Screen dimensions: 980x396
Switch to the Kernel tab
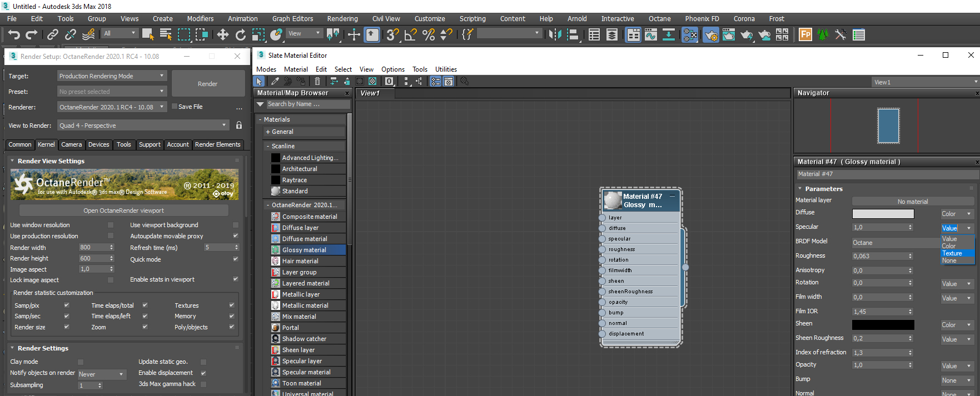click(x=46, y=144)
